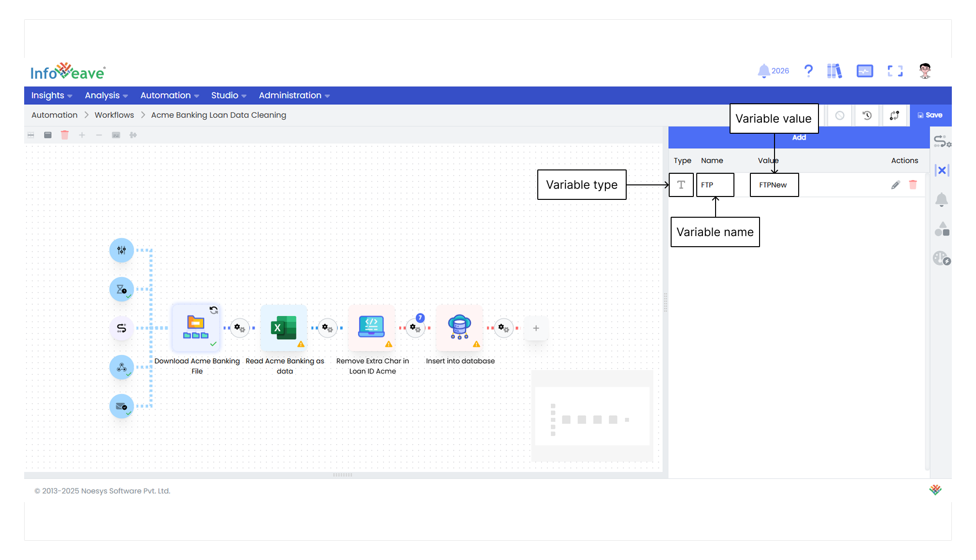Click the Actions column header
The height and width of the screenshot is (560, 976).
[904, 161]
